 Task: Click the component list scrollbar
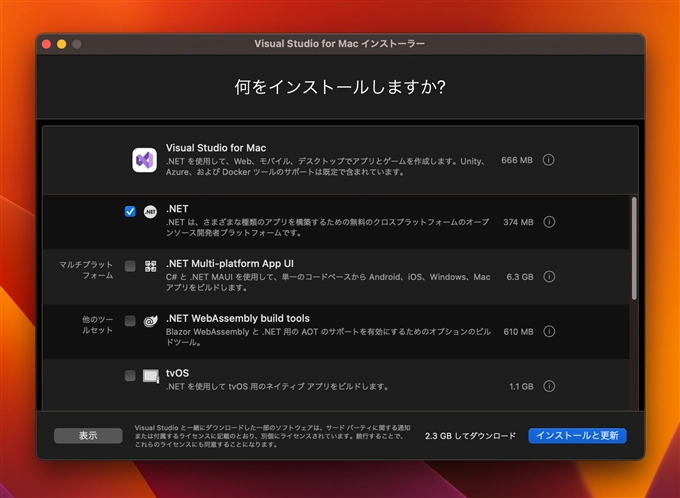[x=634, y=248]
